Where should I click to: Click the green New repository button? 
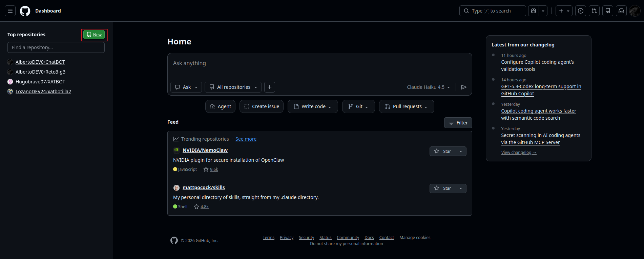(94, 35)
